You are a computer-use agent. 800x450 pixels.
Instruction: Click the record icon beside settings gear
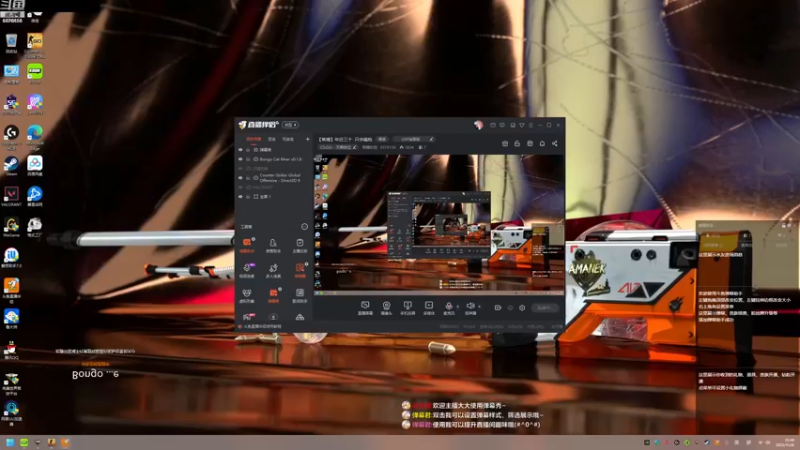(497, 308)
